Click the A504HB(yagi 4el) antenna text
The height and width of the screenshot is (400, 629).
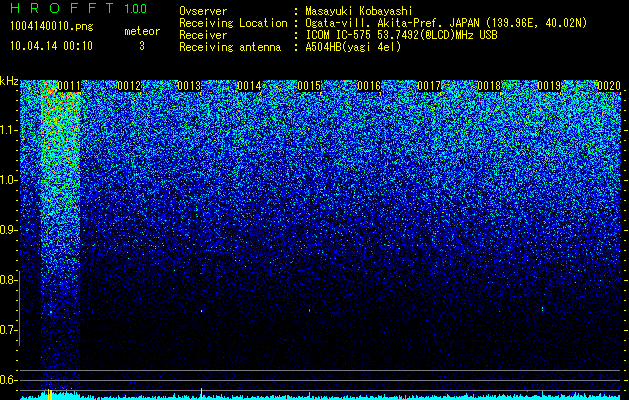point(353,47)
